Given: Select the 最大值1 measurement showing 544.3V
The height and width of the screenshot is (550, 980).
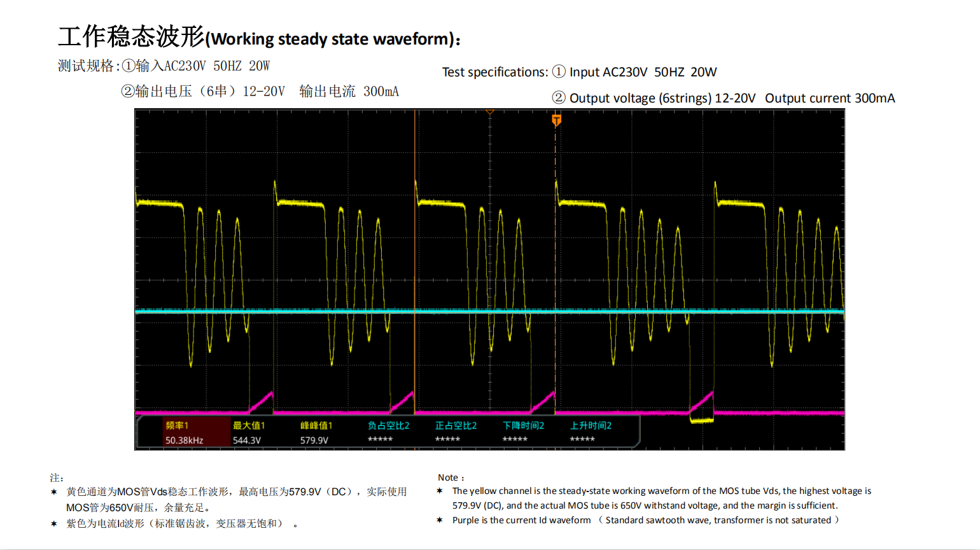Looking at the screenshot, I should 248,433.
